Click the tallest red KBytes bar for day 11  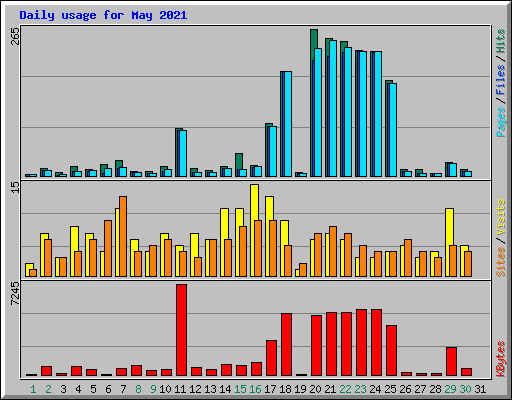tap(181, 330)
